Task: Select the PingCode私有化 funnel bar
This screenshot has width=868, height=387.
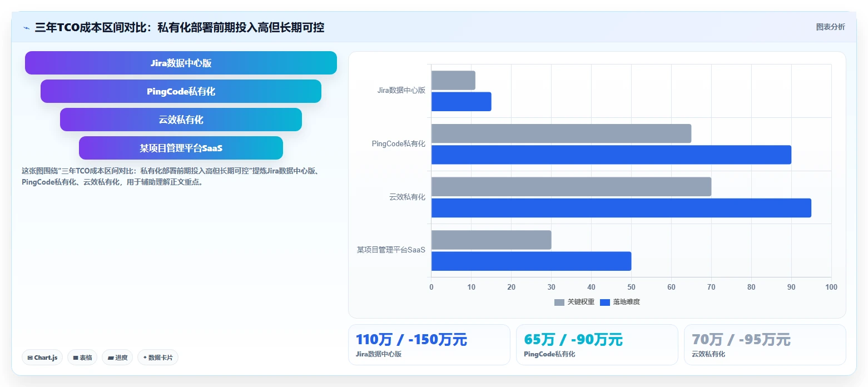Action: 181,91
